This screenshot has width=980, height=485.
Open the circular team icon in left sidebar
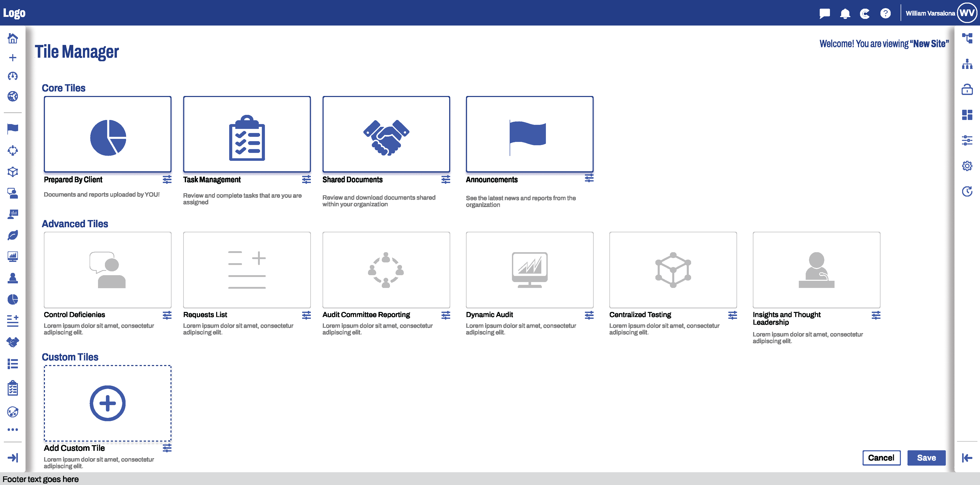click(x=13, y=150)
